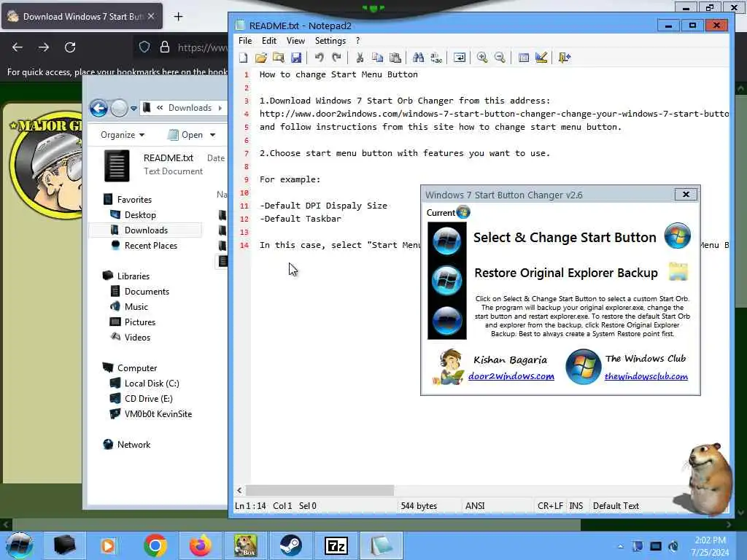Go back in the browser
This screenshot has height=560, width=747.
[x=18, y=47]
